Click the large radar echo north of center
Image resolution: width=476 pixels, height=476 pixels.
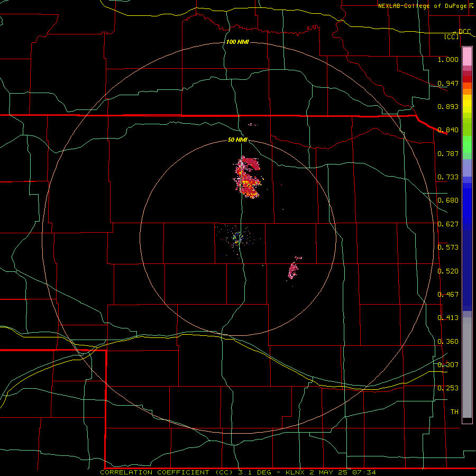click(x=248, y=178)
